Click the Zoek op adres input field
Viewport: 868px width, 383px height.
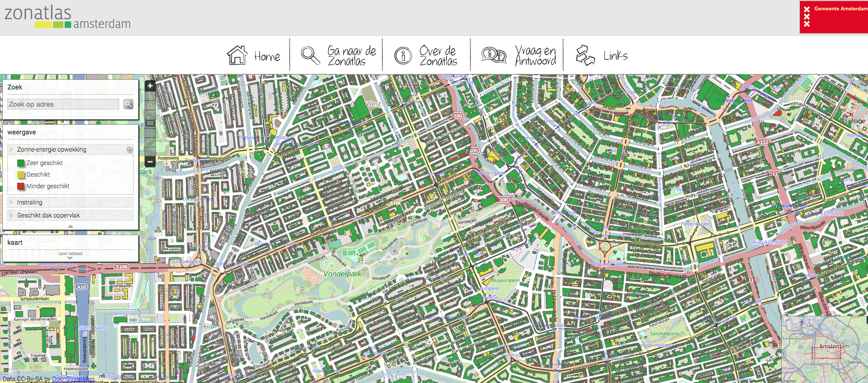click(x=63, y=104)
